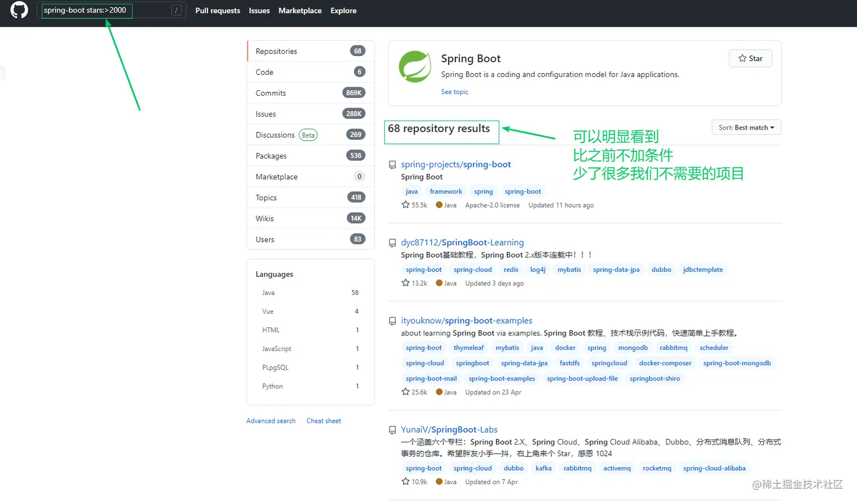Click the slash shortcut icon in search box

pyautogui.click(x=176, y=10)
